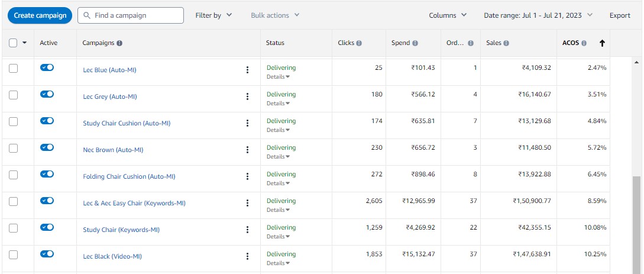The width and height of the screenshot is (644, 274).
Task: Open the Bulk actions menu
Action: click(275, 15)
